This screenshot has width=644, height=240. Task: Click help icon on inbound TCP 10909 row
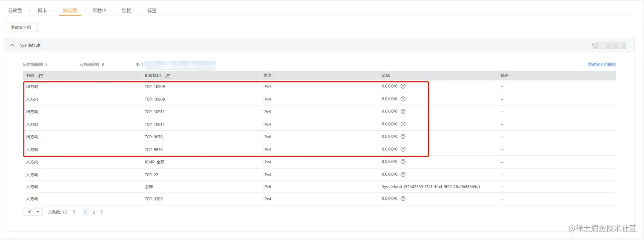tap(403, 99)
